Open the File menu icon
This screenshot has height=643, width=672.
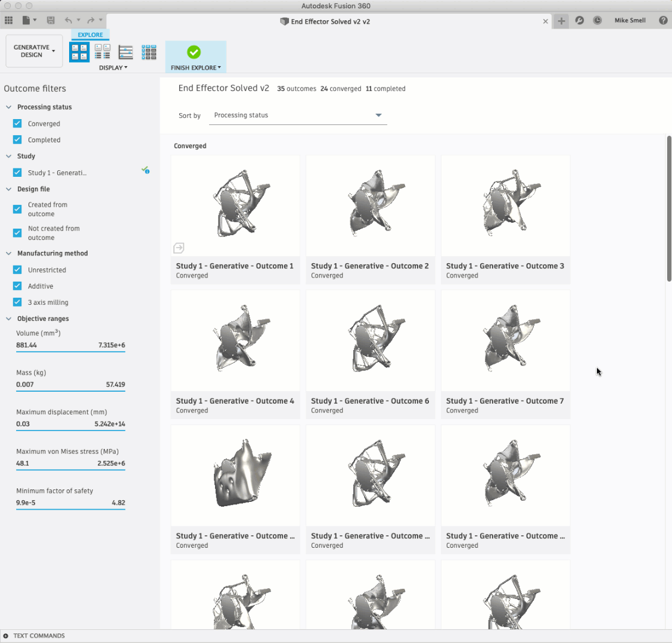pos(26,20)
